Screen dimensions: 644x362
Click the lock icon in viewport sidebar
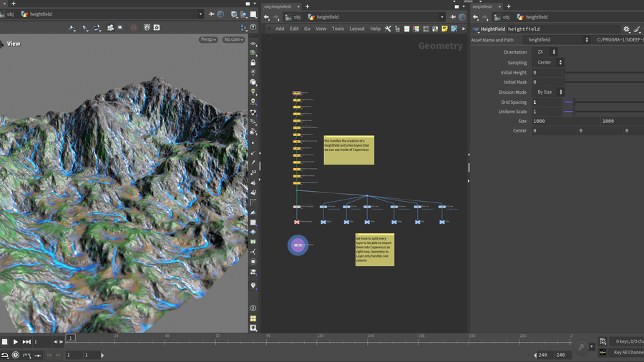pos(253,63)
